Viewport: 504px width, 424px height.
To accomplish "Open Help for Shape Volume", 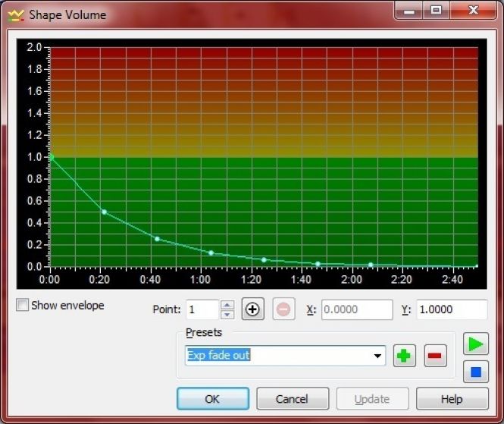I will tap(452, 398).
